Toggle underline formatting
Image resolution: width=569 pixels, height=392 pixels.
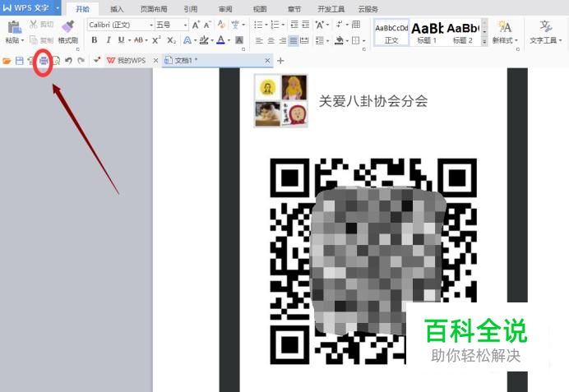pyautogui.click(x=121, y=40)
